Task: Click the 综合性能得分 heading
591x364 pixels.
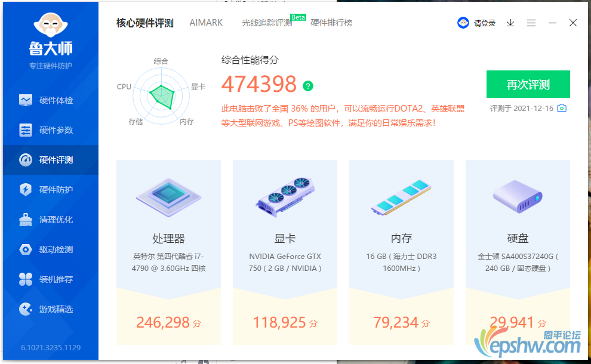Action: click(x=250, y=60)
